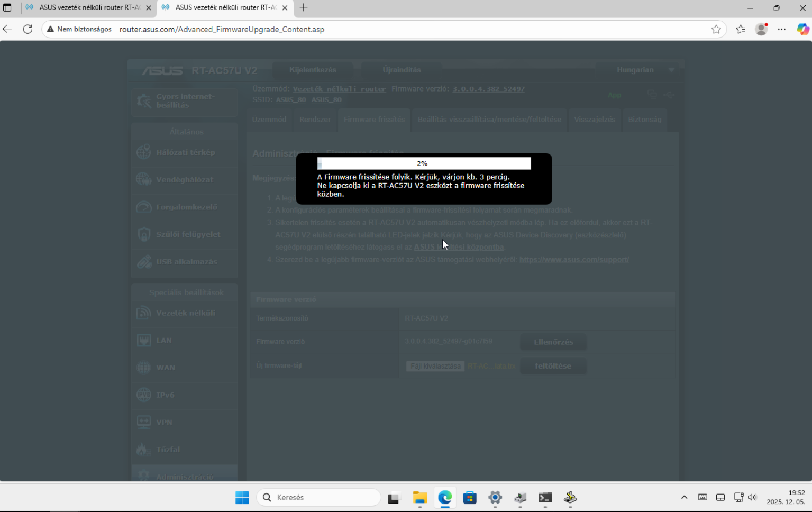Open clock and date 19:52

pos(786,497)
